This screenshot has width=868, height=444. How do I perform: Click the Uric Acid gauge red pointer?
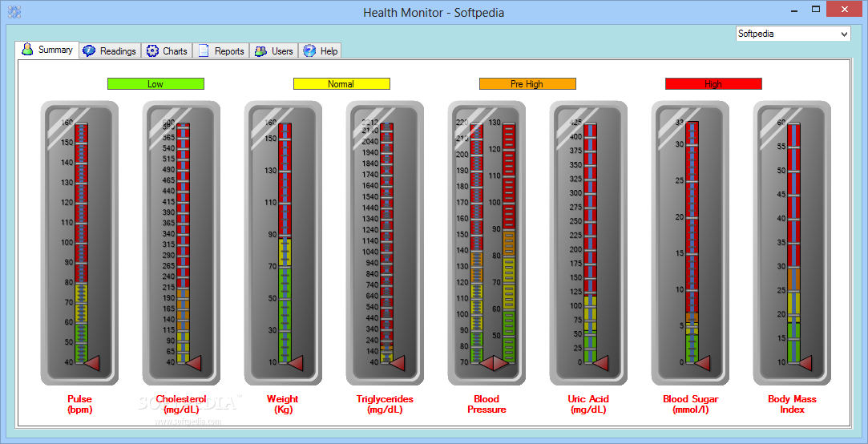(600, 362)
